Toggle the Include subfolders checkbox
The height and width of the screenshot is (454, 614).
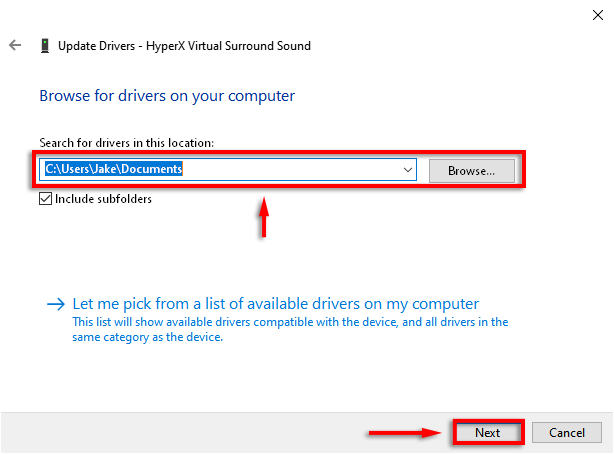[45, 199]
